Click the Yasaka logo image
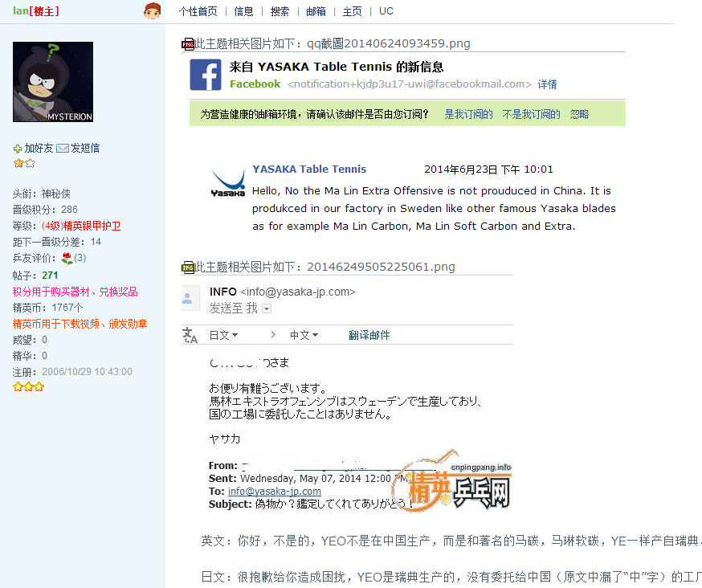The image size is (702, 588). (x=228, y=182)
